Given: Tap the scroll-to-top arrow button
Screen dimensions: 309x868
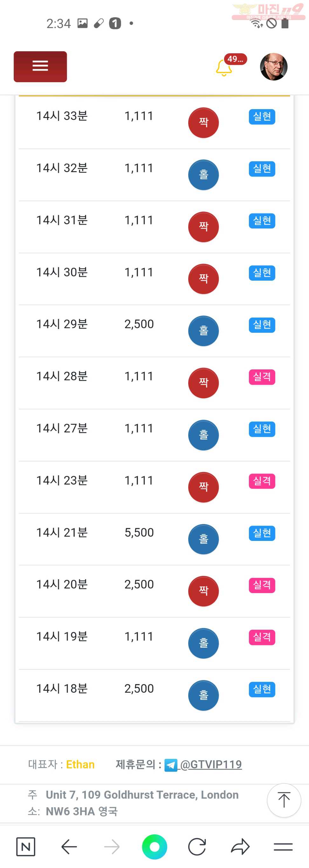Looking at the screenshot, I should click(284, 800).
